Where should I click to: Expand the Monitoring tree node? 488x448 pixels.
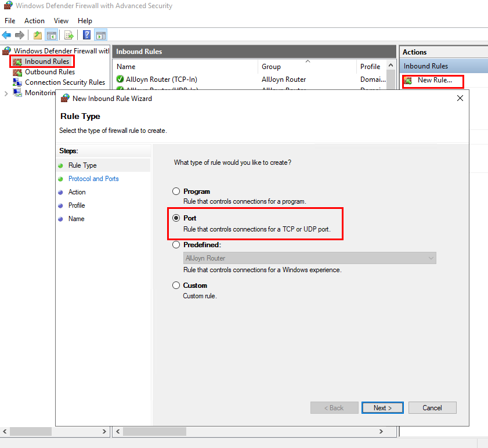[6, 93]
